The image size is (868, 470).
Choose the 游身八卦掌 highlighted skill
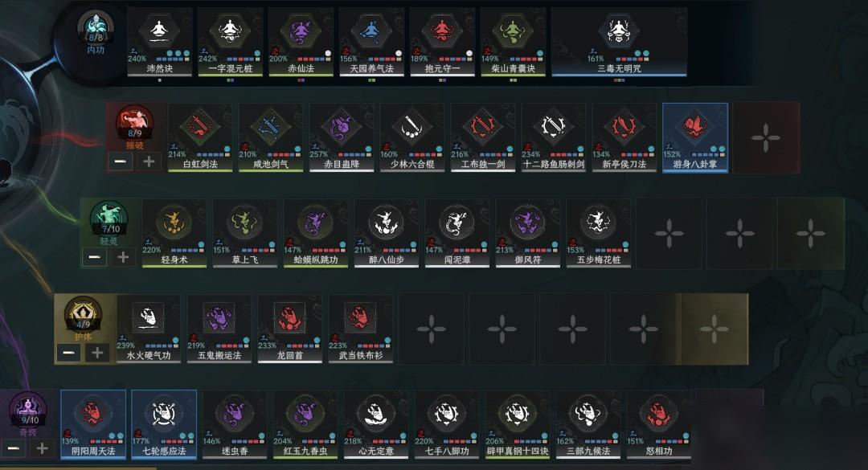click(x=694, y=137)
